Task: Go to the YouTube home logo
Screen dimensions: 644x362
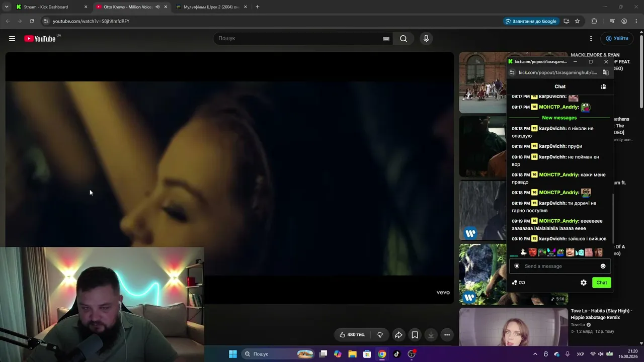Action: 40,39
